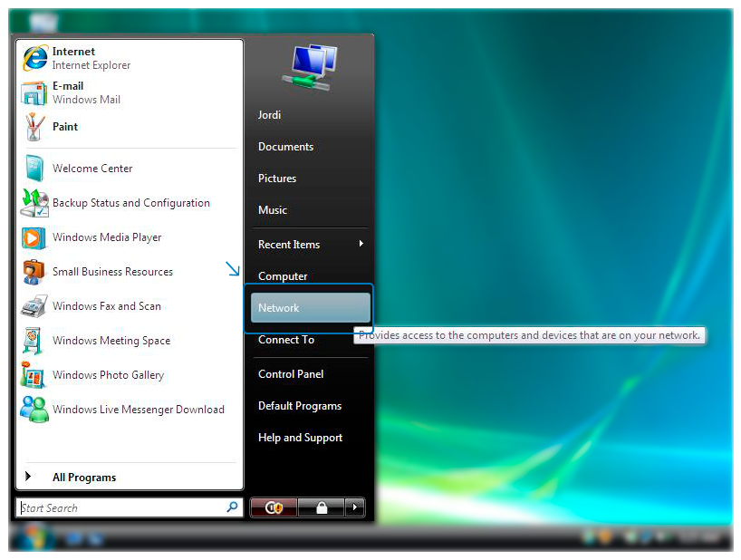
Task: Open the Pictures folder
Action: pyautogui.click(x=277, y=179)
